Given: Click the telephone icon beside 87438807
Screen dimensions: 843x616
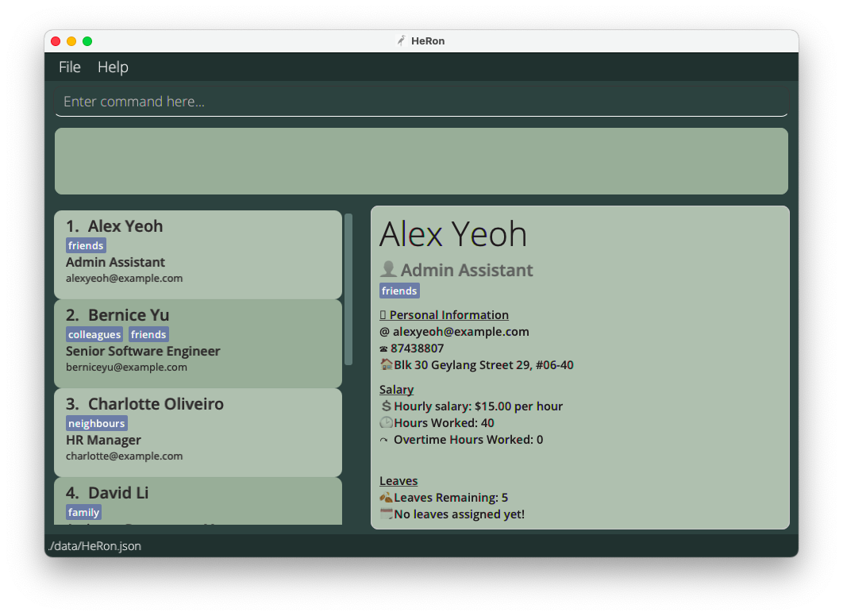Looking at the screenshot, I should point(384,348).
